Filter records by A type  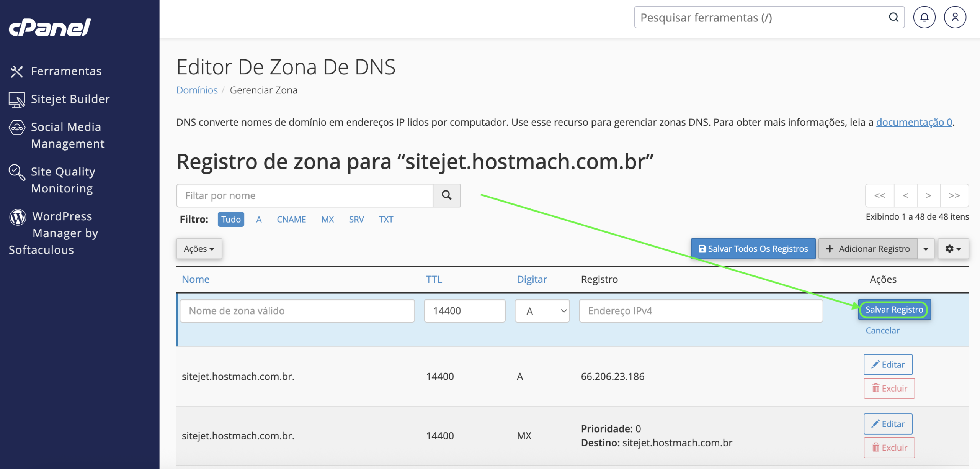click(259, 220)
